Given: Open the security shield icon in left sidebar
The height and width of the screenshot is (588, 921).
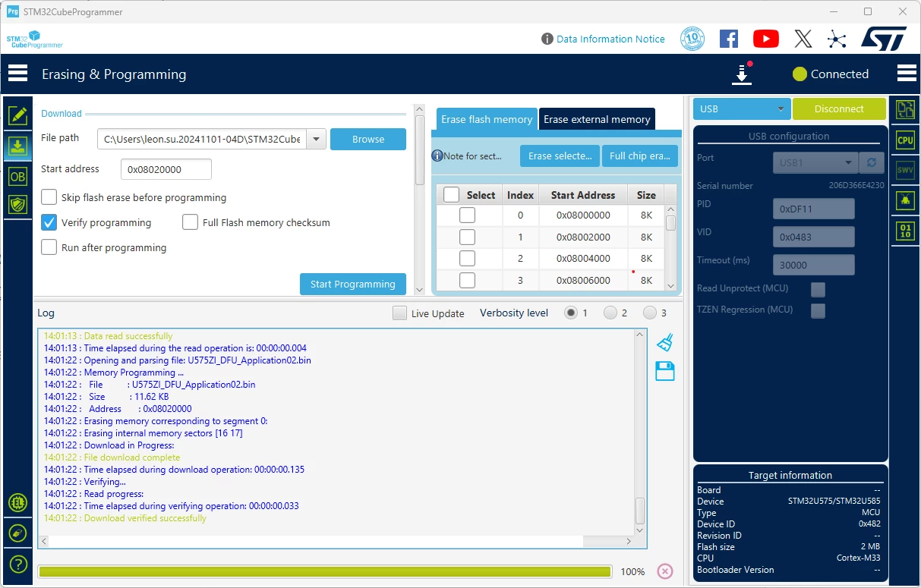Looking at the screenshot, I should click(17, 204).
